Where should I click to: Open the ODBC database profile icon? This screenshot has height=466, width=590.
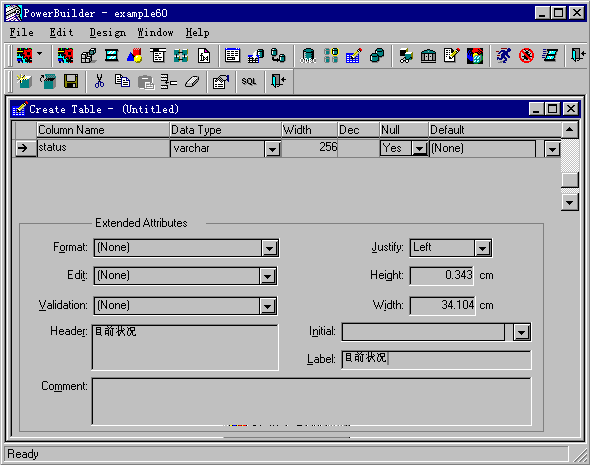(x=308, y=56)
